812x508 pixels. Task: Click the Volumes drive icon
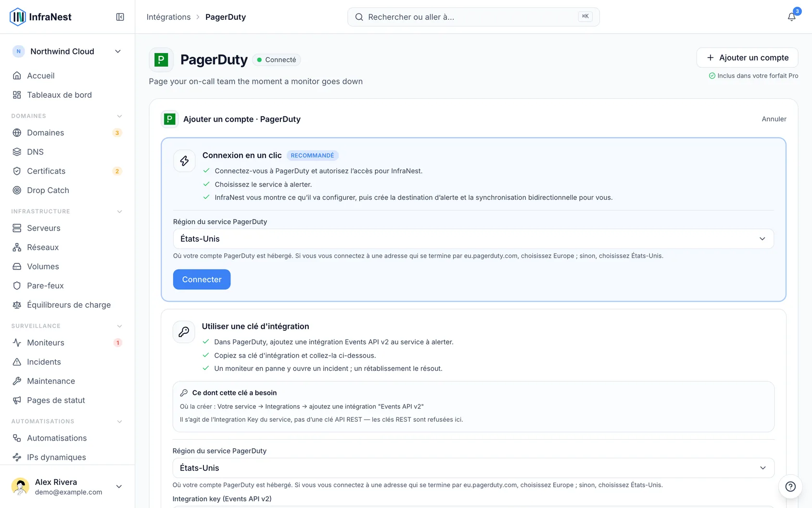17,266
